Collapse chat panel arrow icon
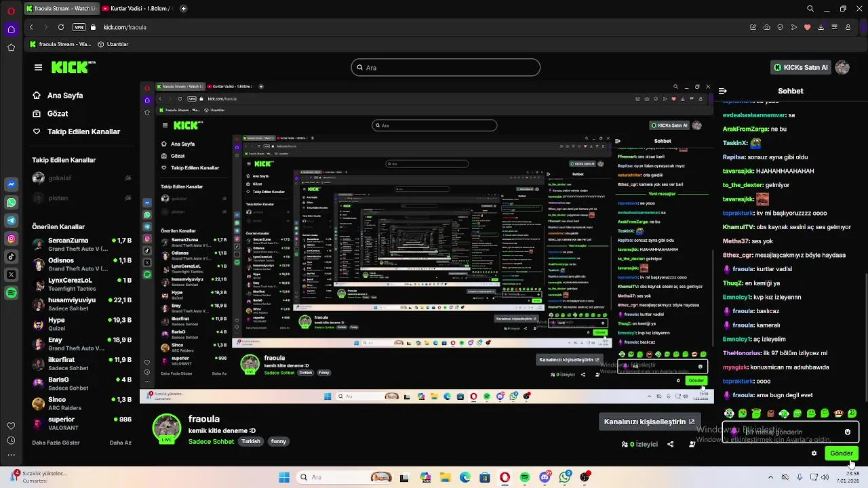 coord(723,91)
